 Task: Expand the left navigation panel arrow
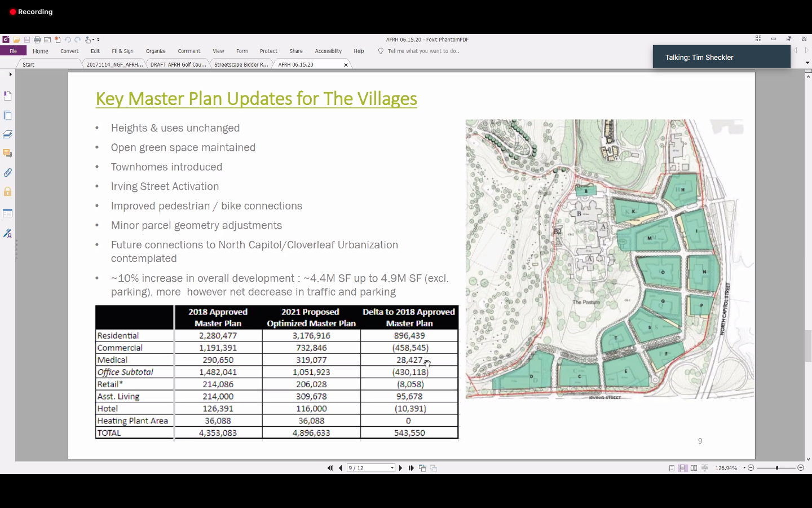pyautogui.click(x=10, y=75)
